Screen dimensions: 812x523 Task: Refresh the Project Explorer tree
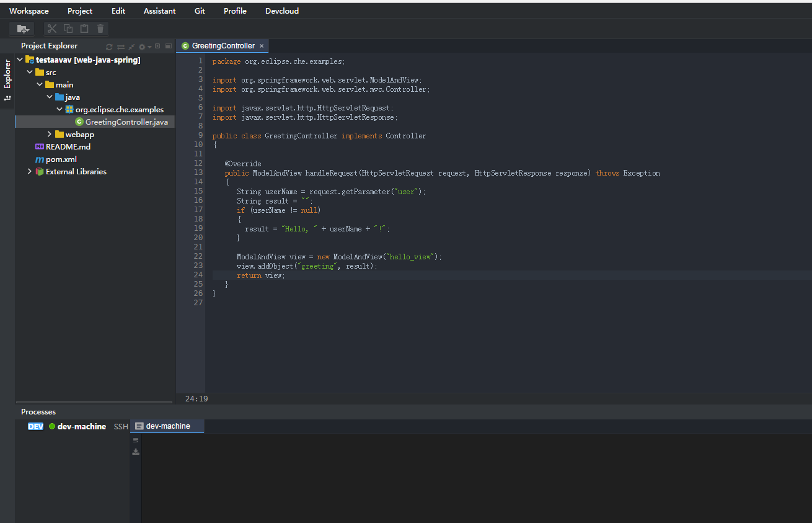(110, 47)
